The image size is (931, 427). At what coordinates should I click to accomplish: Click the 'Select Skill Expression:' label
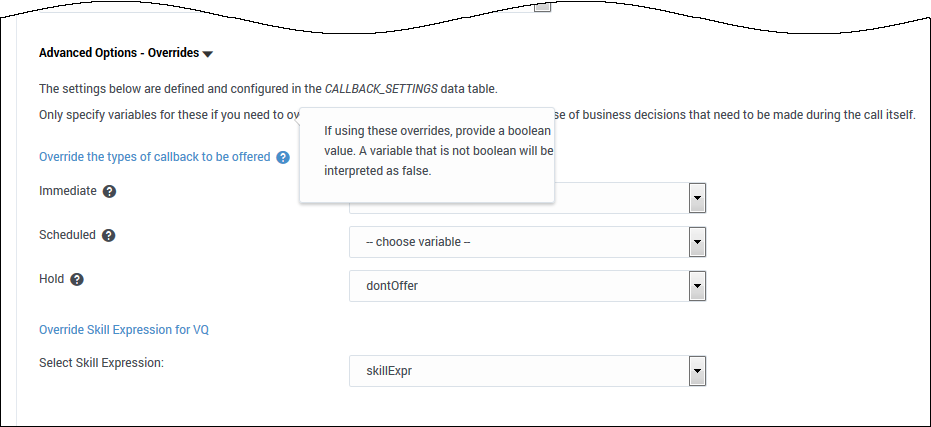point(101,362)
